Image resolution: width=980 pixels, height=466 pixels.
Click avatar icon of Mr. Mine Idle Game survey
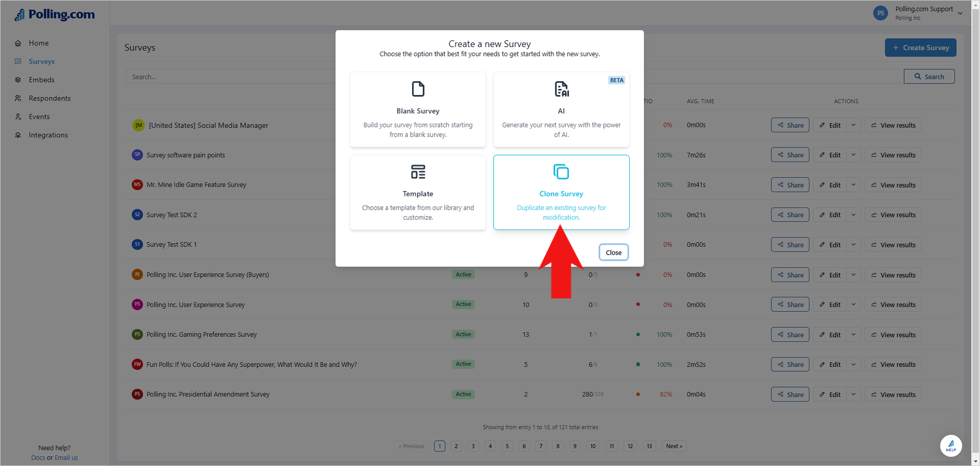(x=137, y=185)
